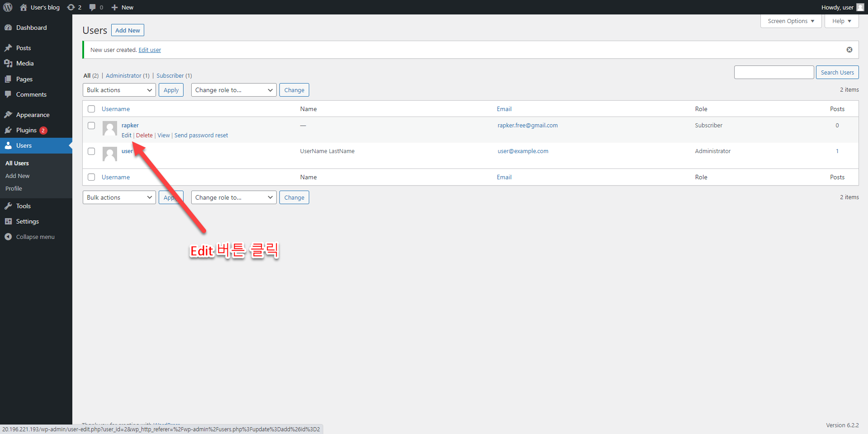Open the rapker username link
Image resolution: width=868 pixels, height=434 pixels.
tap(130, 125)
